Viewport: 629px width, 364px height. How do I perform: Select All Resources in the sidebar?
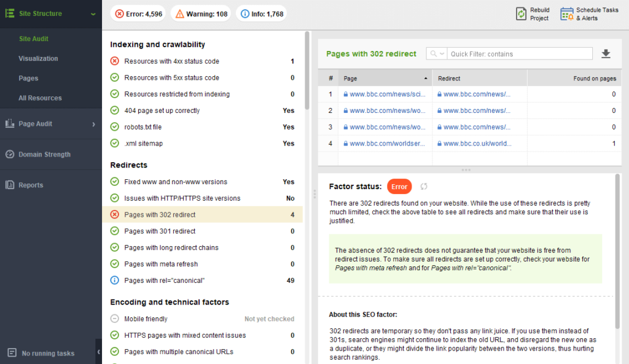click(40, 98)
